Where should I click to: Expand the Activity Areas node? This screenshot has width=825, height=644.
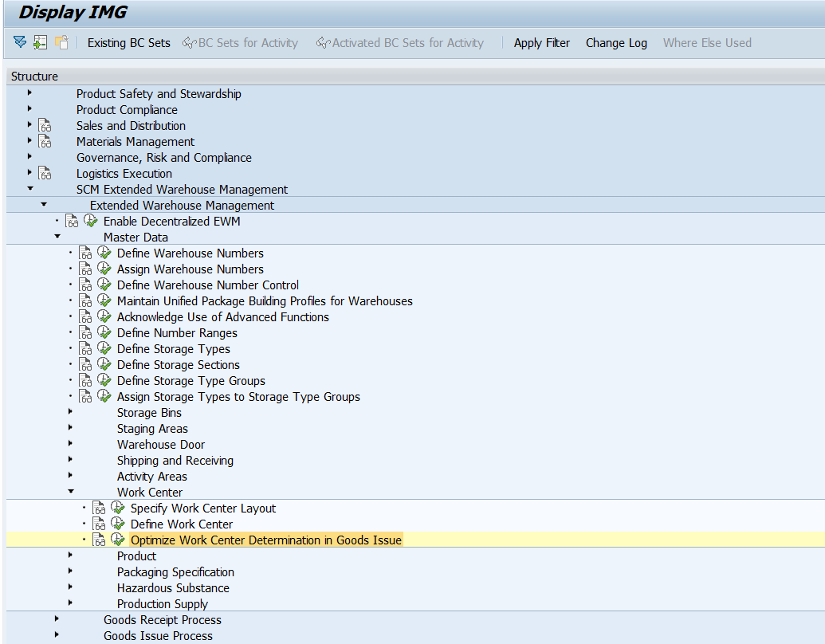[70, 475]
